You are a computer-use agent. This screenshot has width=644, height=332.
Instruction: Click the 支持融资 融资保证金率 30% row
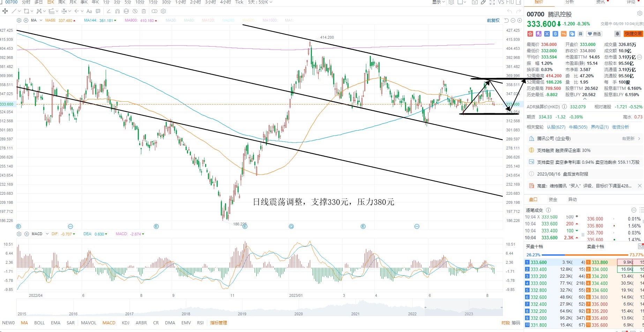[585, 150]
